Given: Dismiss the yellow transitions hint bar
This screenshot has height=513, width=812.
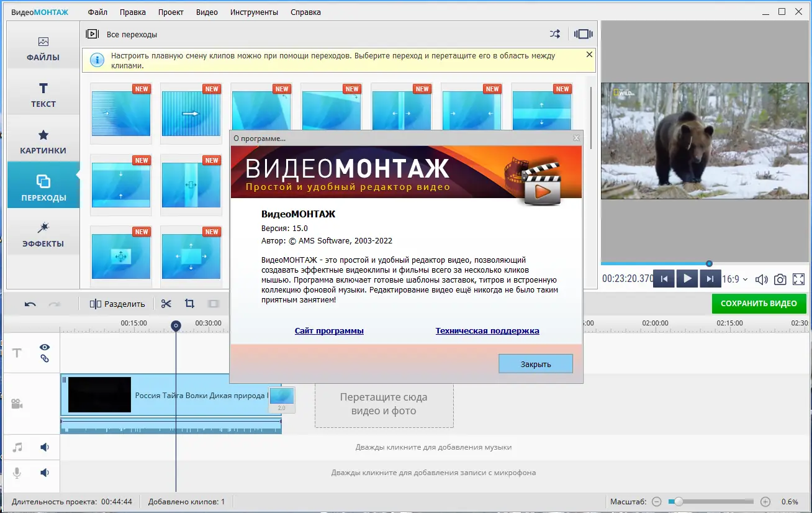Looking at the screenshot, I should [589, 55].
